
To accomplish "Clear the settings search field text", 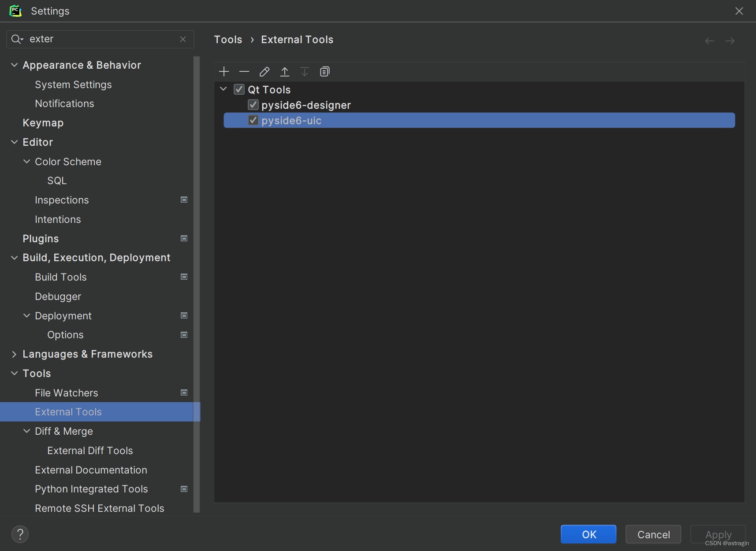I will tap(183, 39).
